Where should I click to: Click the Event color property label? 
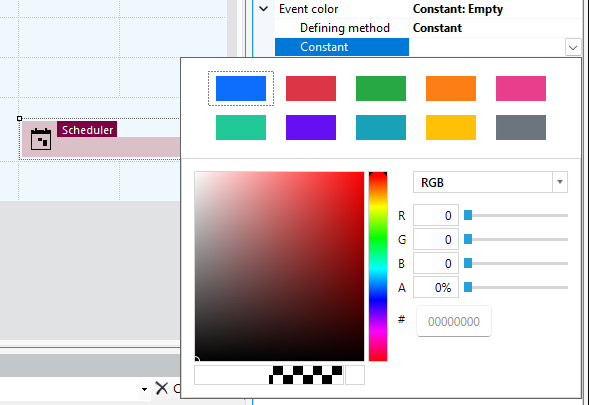pyautogui.click(x=308, y=9)
